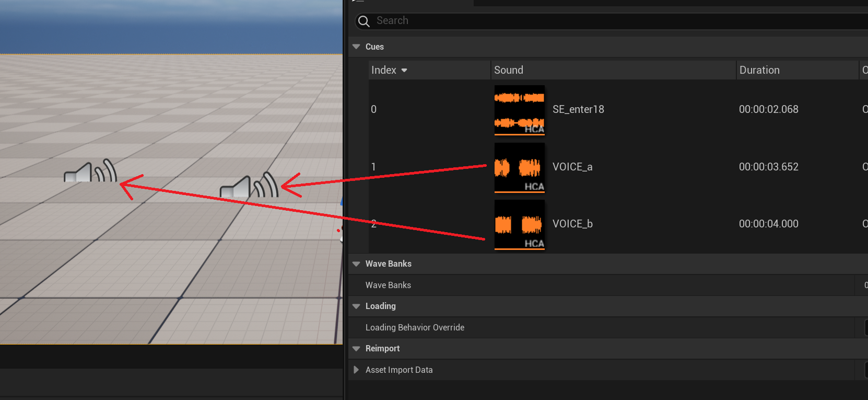Select the VOICE_a waveform thumbnail
Screen dimensions: 868x400
(x=519, y=167)
